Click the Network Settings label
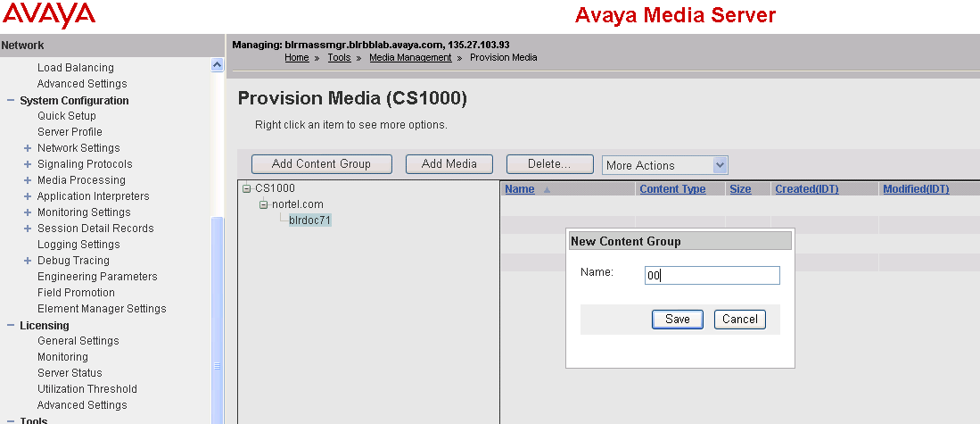980x424 pixels. tap(78, 148)
